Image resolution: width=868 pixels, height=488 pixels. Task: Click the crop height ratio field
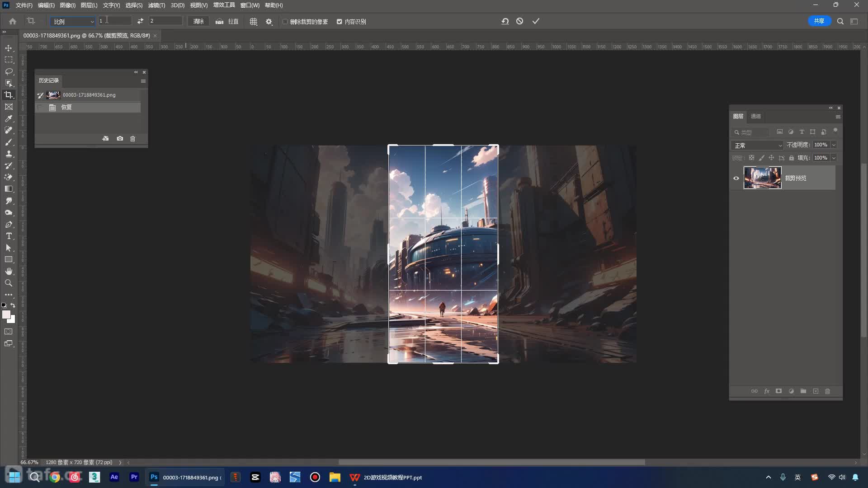click(165, 21)
